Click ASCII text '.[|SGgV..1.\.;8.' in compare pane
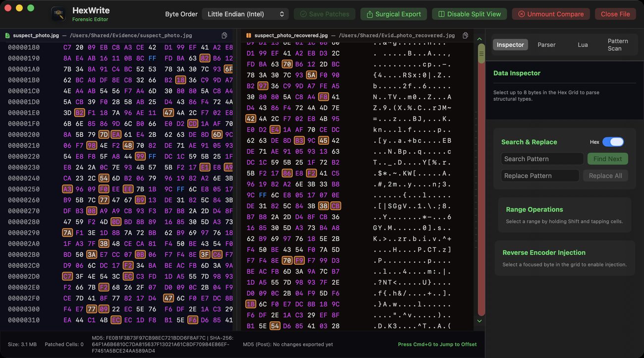 click(412, 206)
